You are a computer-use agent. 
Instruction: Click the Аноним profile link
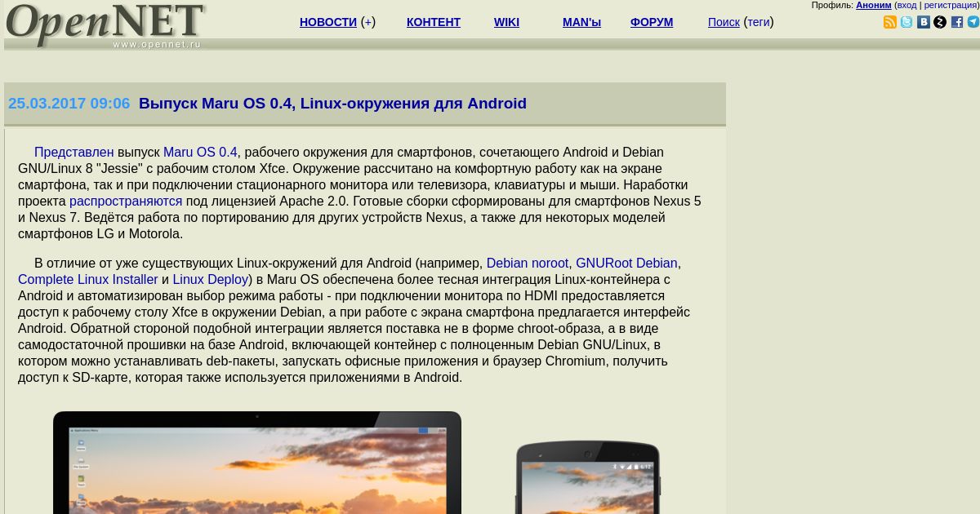point(874,5)
